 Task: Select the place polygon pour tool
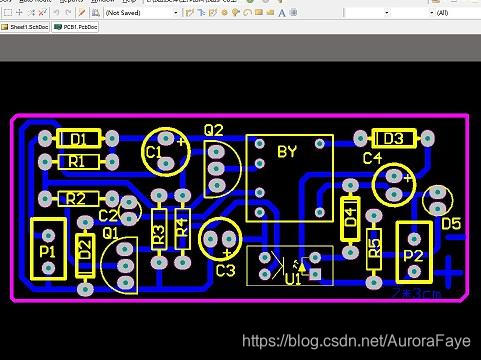[270, 13]
